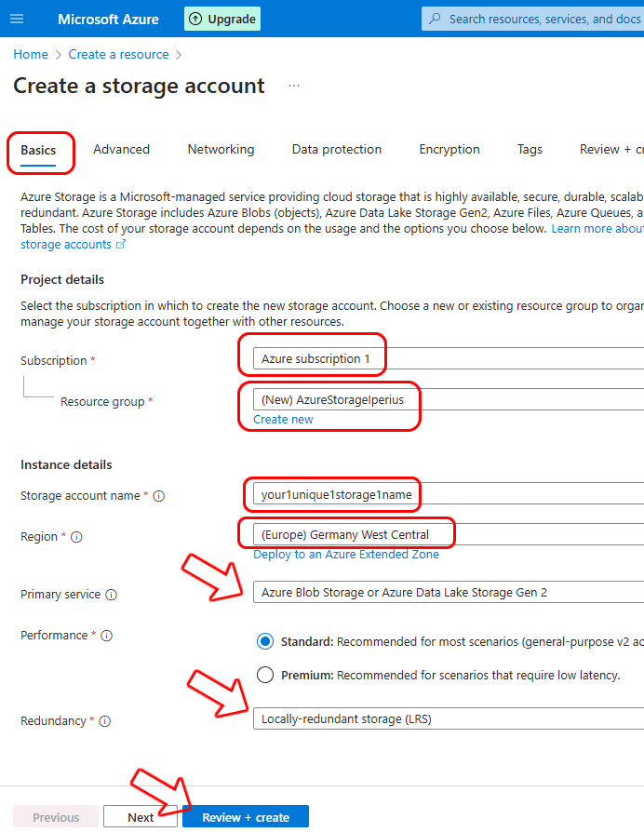Click the upgrade arrow circle icon
Screen dimensions: 644x832
[195, 20]
